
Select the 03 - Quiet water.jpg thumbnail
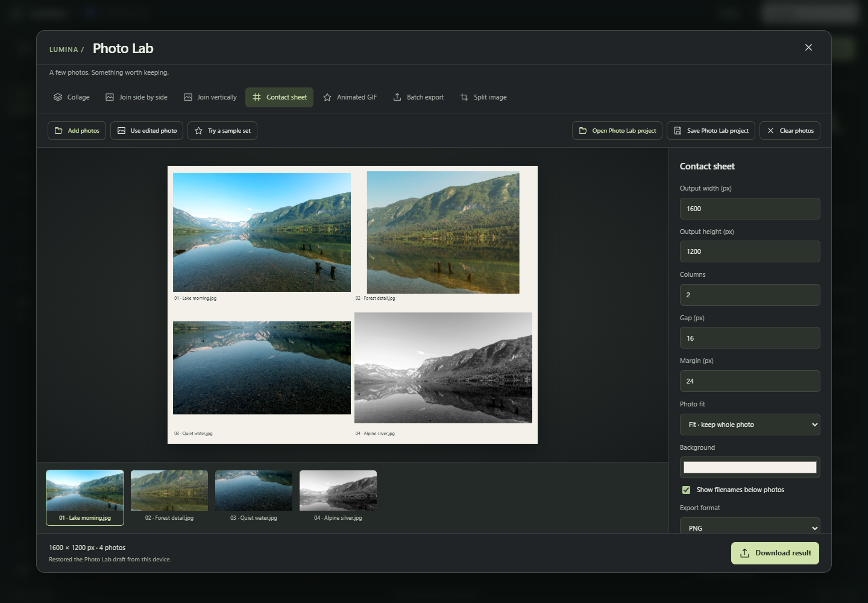pyautogui.click(x=254, y=497)
